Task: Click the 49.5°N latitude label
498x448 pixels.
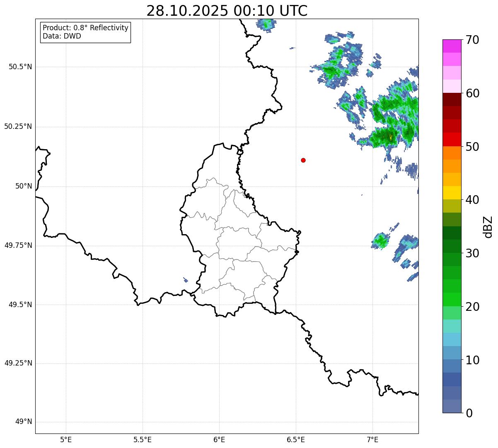Action: point(20,305)
